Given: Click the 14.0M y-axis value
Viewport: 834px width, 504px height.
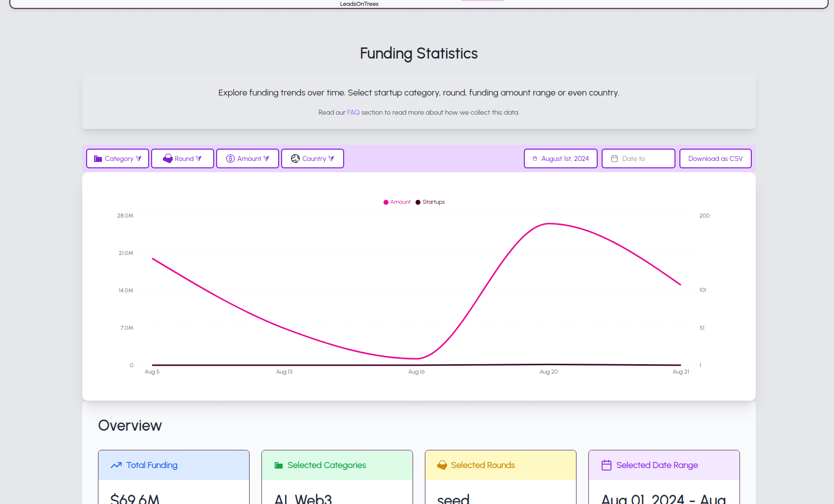Looking at the screenshot, I should tap(126, 290).
